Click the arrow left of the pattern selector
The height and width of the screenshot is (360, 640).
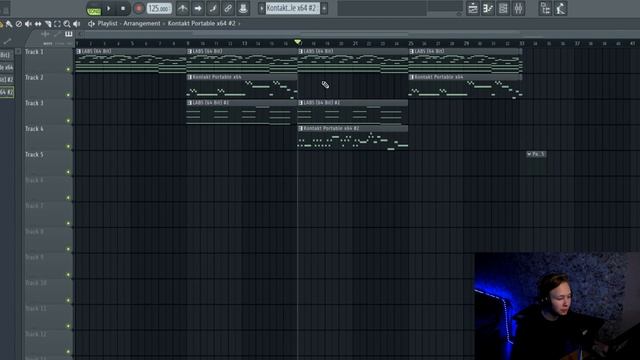point(261,8)
